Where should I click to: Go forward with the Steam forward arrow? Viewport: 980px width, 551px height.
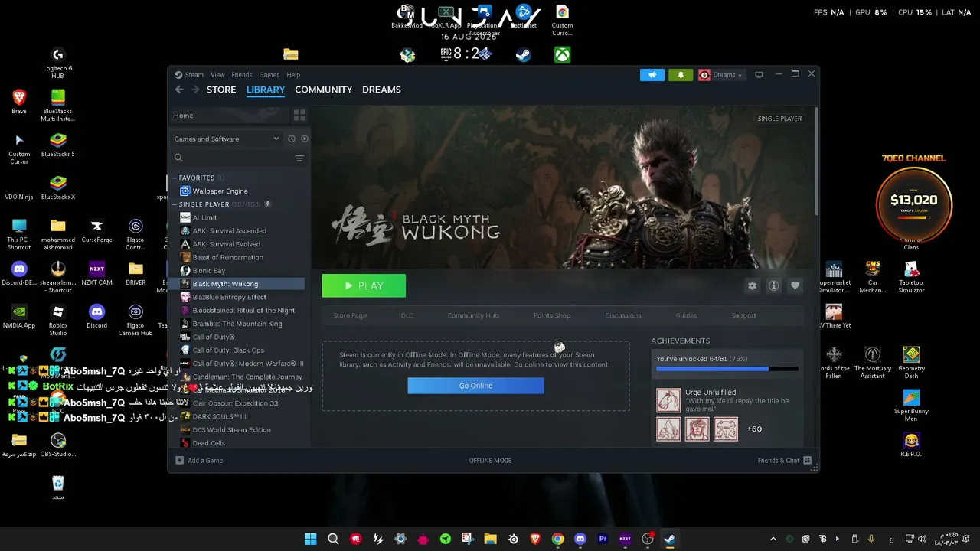pyautogui.click(x=195, y=90)
